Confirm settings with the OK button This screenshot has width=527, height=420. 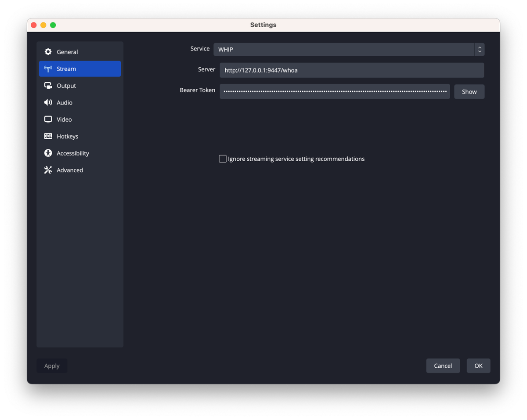click(478, 366)
